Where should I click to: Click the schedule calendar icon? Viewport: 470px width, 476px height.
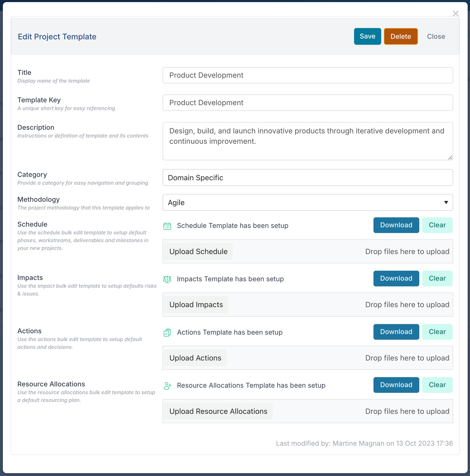coord(167,226)
